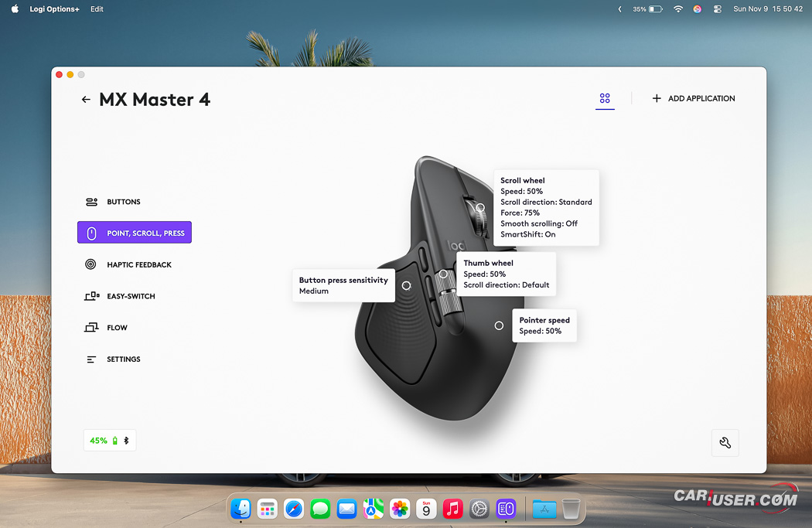Click the Add Application button
812x528 pixels.
point(693,99)
